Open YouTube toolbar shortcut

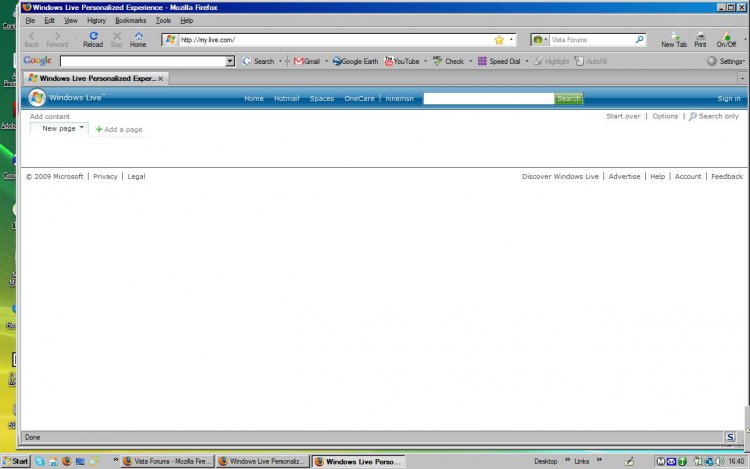[x=402, y=61]
